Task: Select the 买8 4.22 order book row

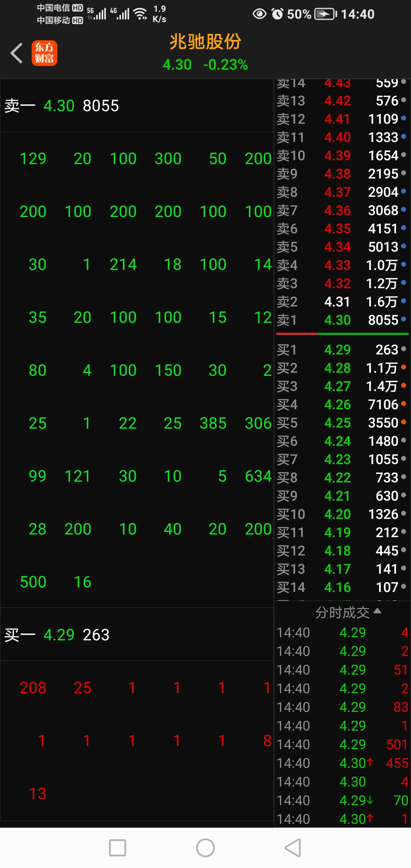Action: pyautogui.click(x=342, y=477)
